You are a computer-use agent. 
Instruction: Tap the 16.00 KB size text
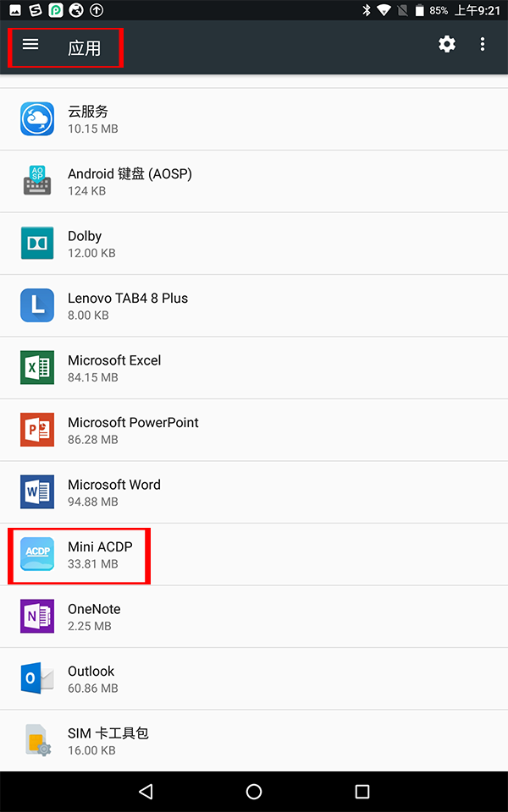91,750
